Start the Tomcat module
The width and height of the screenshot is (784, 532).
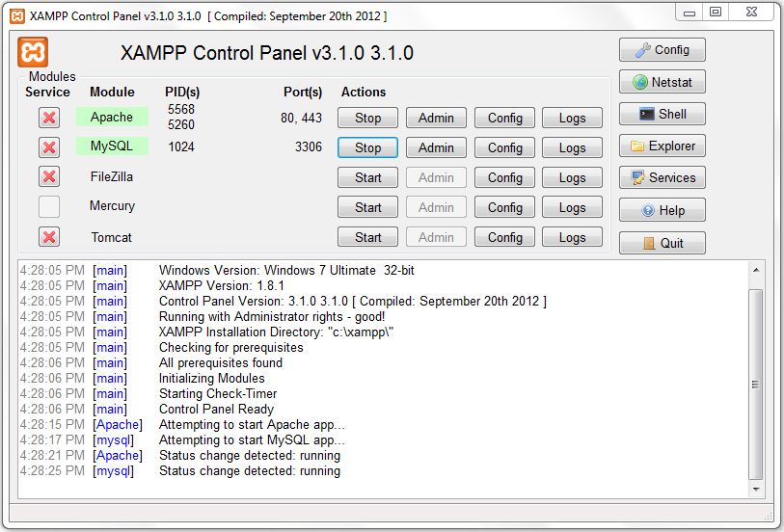(367, 237)
